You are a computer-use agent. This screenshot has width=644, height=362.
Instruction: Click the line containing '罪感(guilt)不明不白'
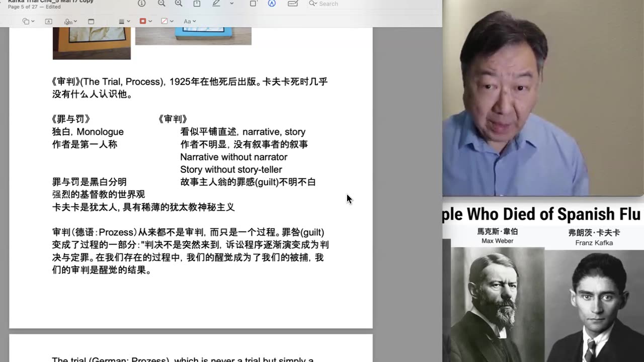click(248, 182)
